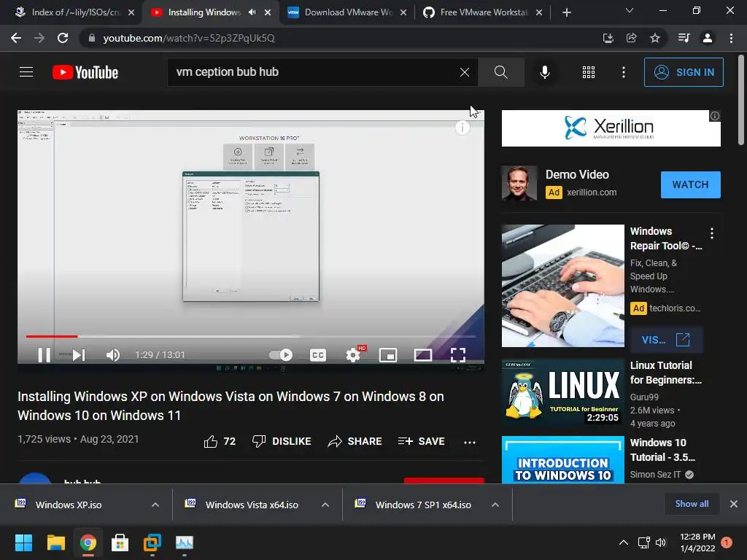Open YouTube settings three-dot menu

coord(623,72)
